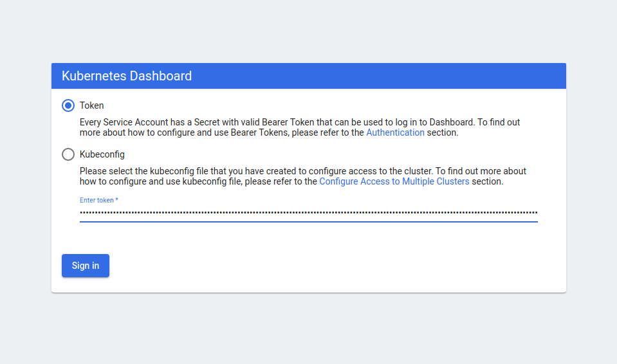The height and width of the screenshot is (364, 617).
Task: Click the Enter token field label
Action: coord(99,200)
